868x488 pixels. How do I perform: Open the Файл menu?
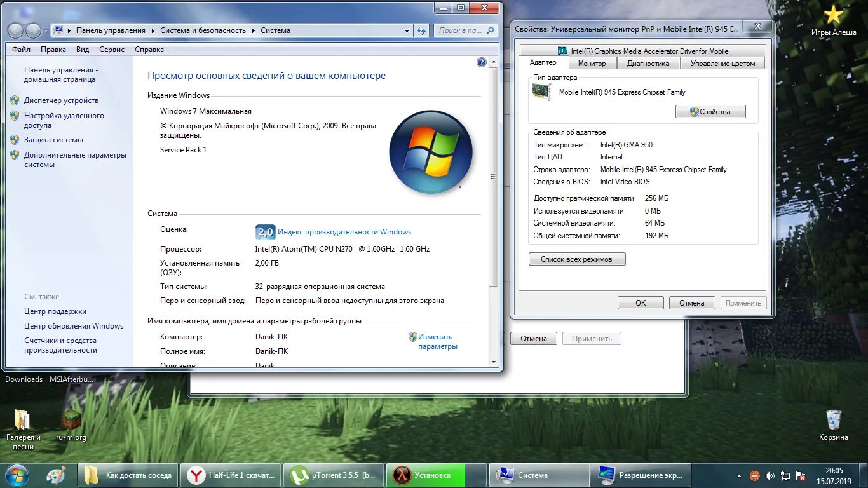tap(21, 50)
